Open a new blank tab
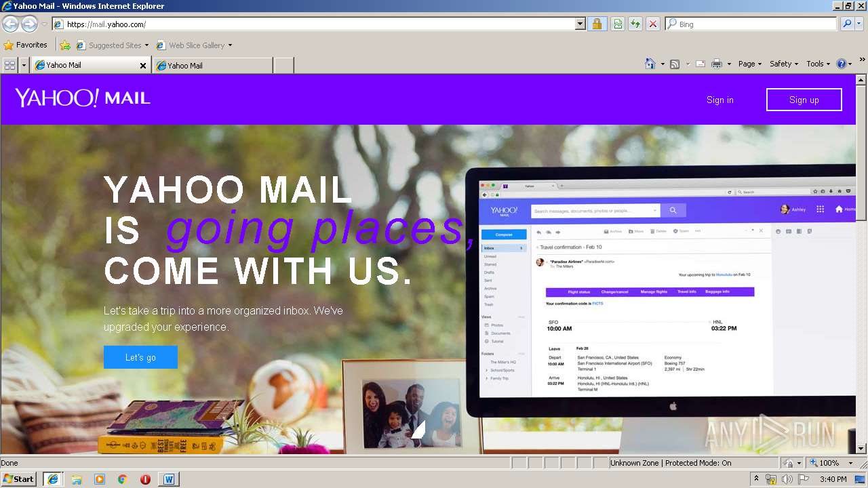 coord(283,66)
